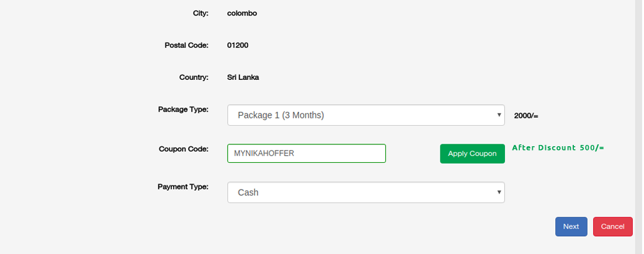Select the Sri Lanka country value
The image size is (644, 254).
pos(243,77)
